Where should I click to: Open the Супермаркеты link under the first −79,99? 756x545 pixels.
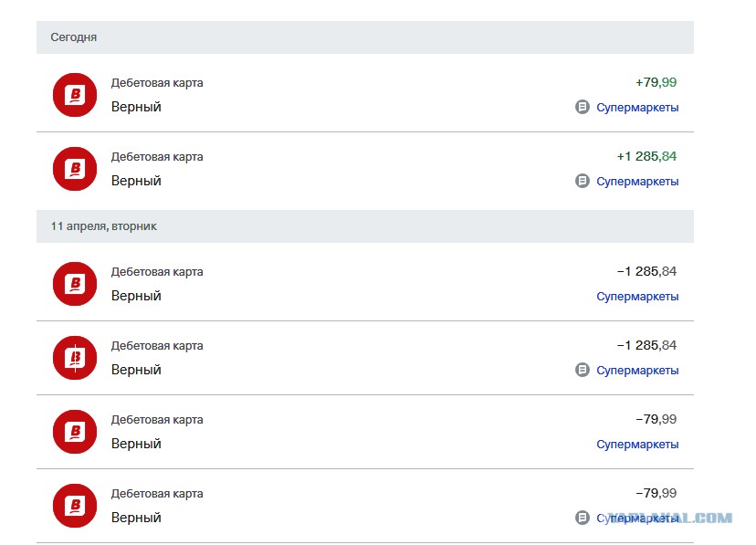[637, 445]
